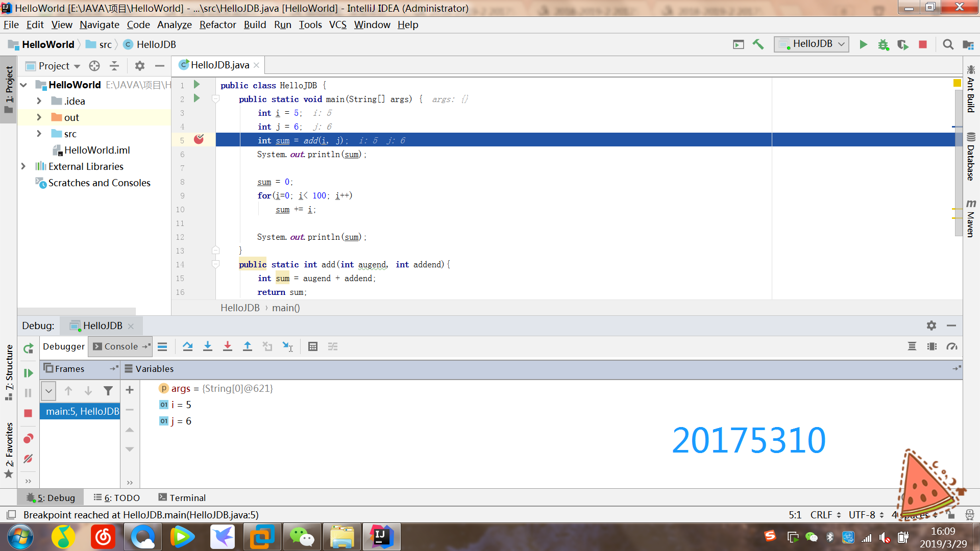This screenshot has width=980, height=551.
Task: Open View Breakpoints icon
Action: [28, 438]
